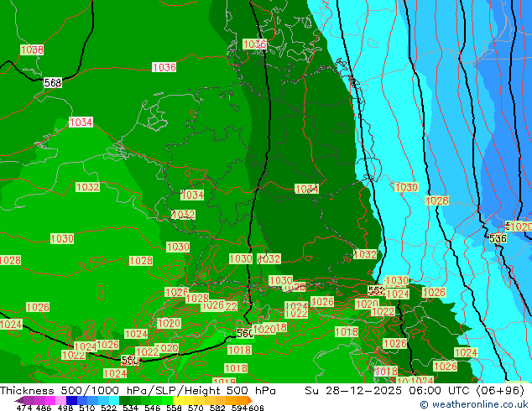Click the legend value '606'

(x=256, y=408)
